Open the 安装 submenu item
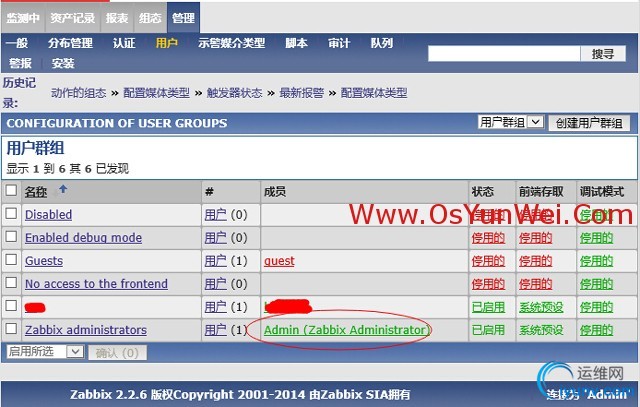The width and height of the screenshot is (640, 407). (x=63, y=63)
